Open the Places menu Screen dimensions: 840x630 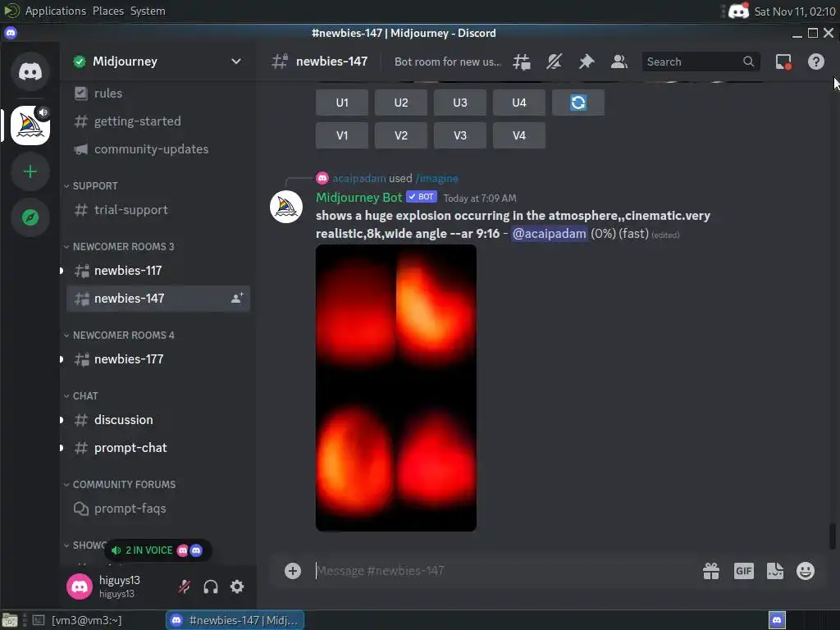(107, 11)
